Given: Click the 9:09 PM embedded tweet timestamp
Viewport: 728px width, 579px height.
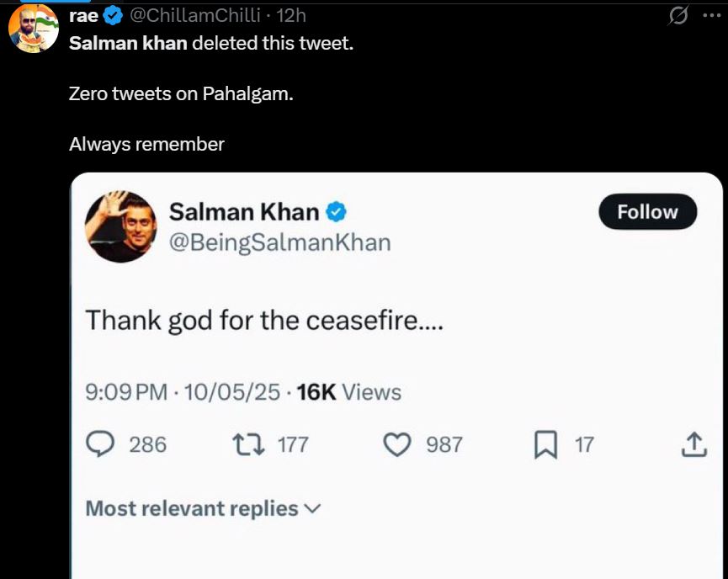Looking at the screenshot, I should click(120, 391).
